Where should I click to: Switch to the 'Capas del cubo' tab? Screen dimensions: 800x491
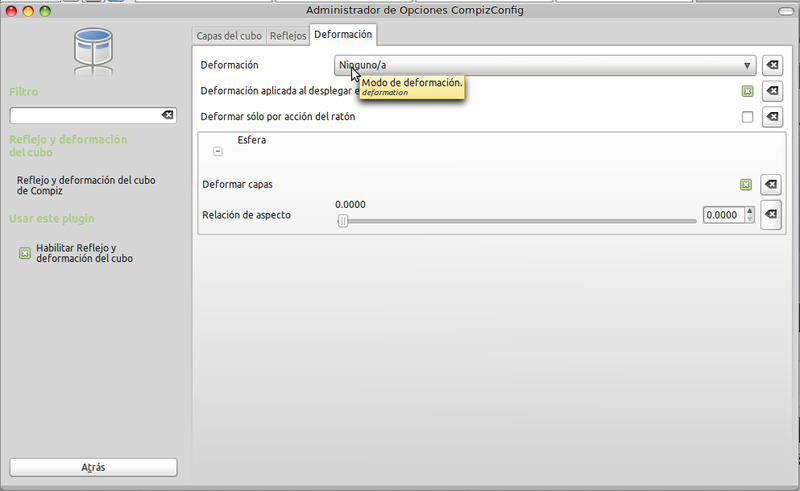click(x=229, y=36)
